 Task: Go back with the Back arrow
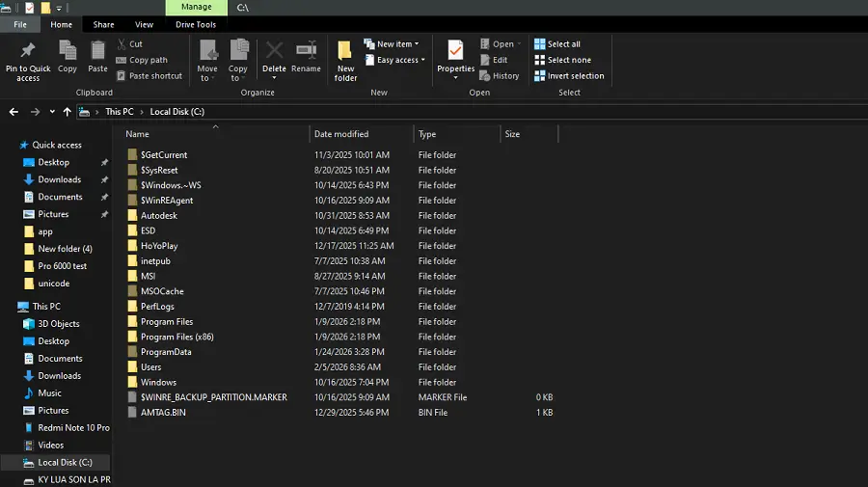14,112
